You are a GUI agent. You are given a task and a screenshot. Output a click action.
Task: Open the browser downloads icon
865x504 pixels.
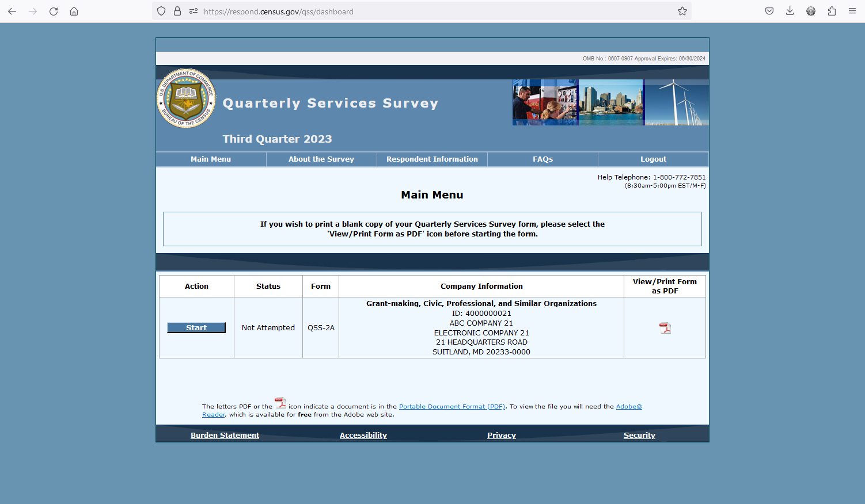pos(790,12)
